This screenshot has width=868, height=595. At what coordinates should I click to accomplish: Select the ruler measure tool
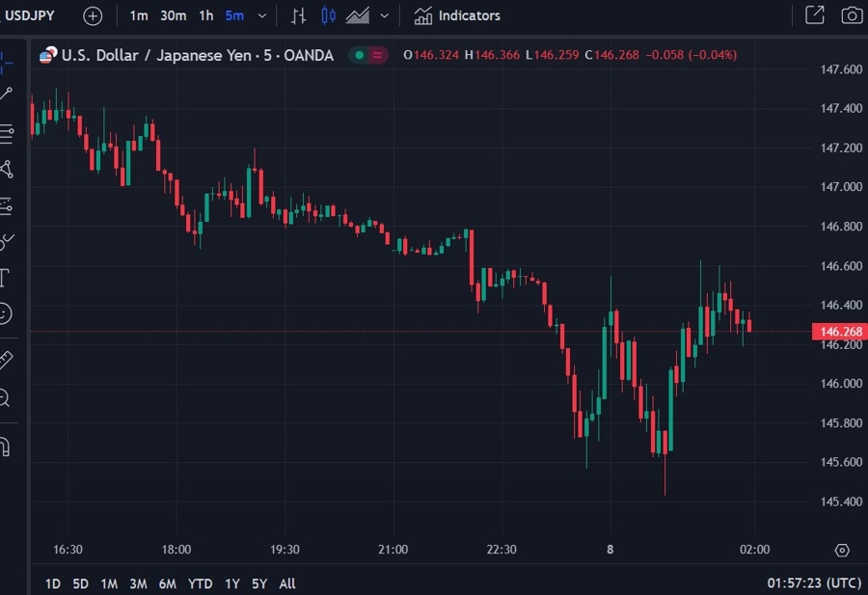[x=6, y=361]
